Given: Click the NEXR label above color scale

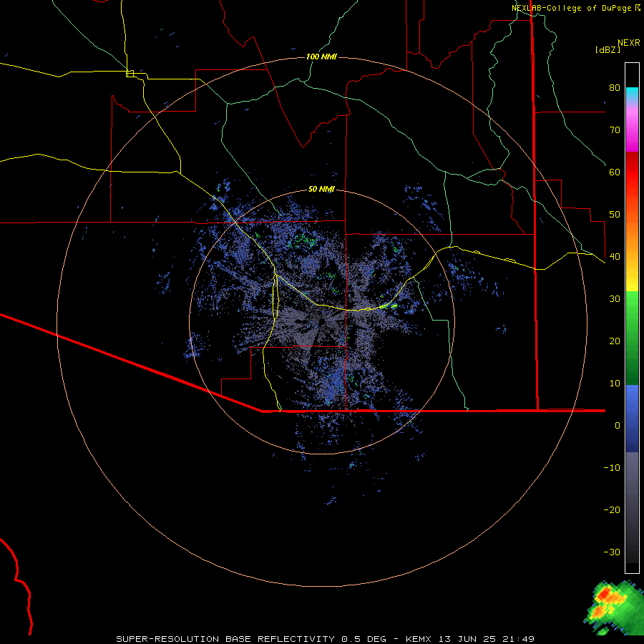Looking at the screenshot, I should coord(629,43).
